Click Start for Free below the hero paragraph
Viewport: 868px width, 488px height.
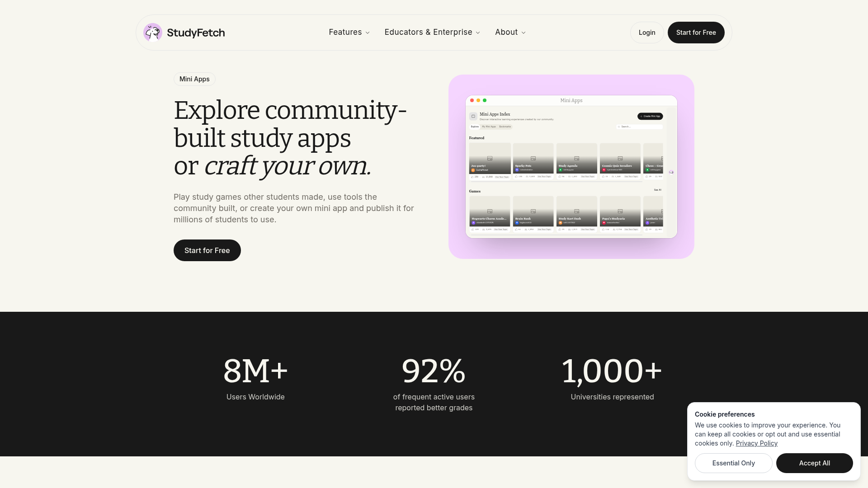(x=207, y=250)
